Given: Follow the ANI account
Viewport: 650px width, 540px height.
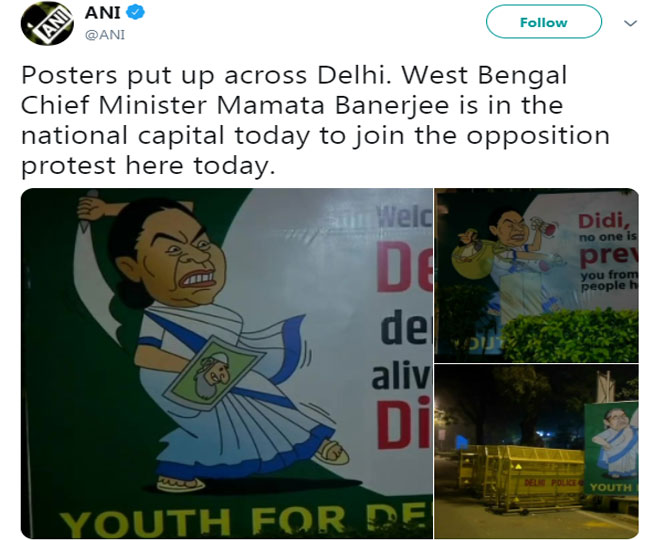Looking at the screenshot, I should 543,22.
